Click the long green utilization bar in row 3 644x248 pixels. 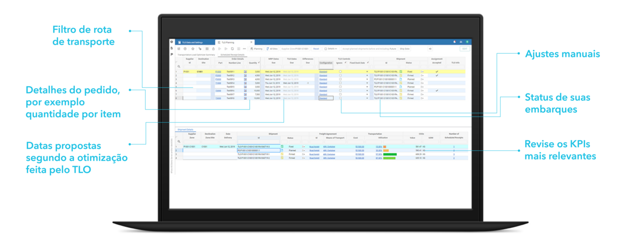390,154
